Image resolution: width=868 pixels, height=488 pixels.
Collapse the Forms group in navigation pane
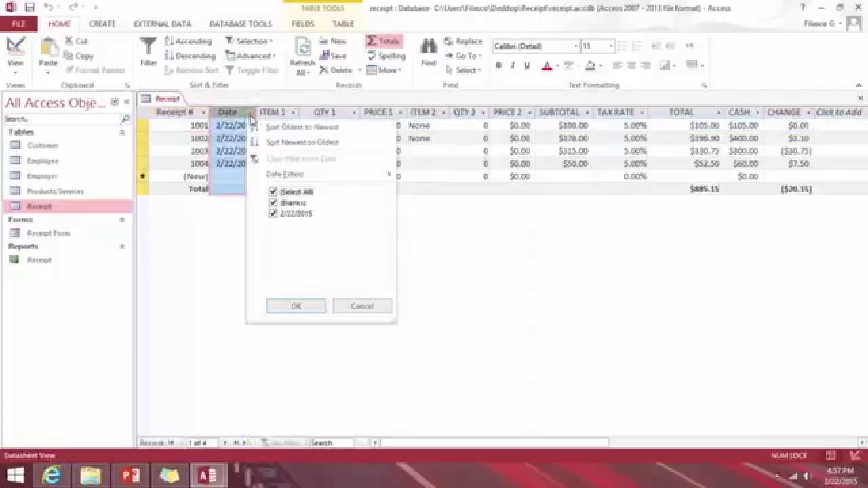pyautogui.click(x=122, y=220)
